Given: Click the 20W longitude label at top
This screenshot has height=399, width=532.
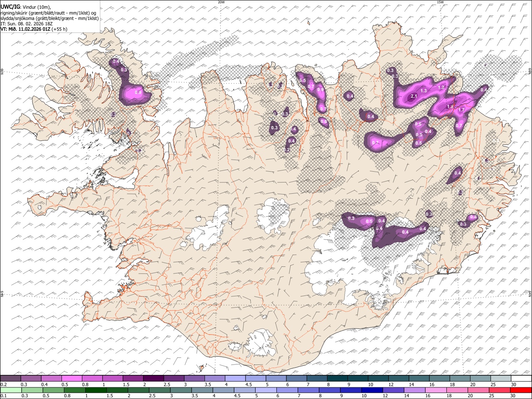Looking at the screenshot, I should 221,2.
